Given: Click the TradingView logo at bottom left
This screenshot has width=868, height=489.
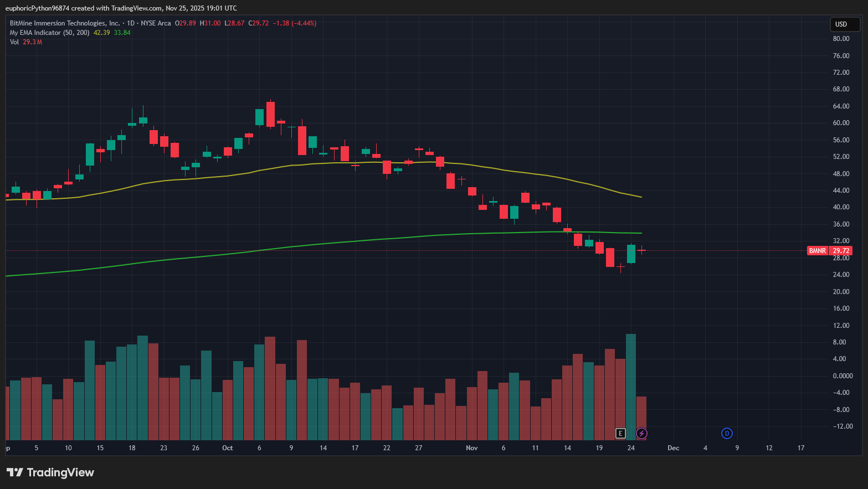Looking at the screenshot, I should pyautogui.click(x=50, y=472).
